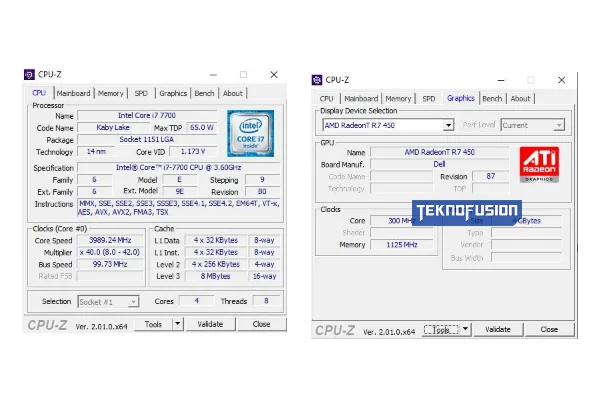Viewport: 600px width, 400px height.
Task: Click the '65.0 W' Max TDP value
Action: pyautogui.click(x=202, y=127)
